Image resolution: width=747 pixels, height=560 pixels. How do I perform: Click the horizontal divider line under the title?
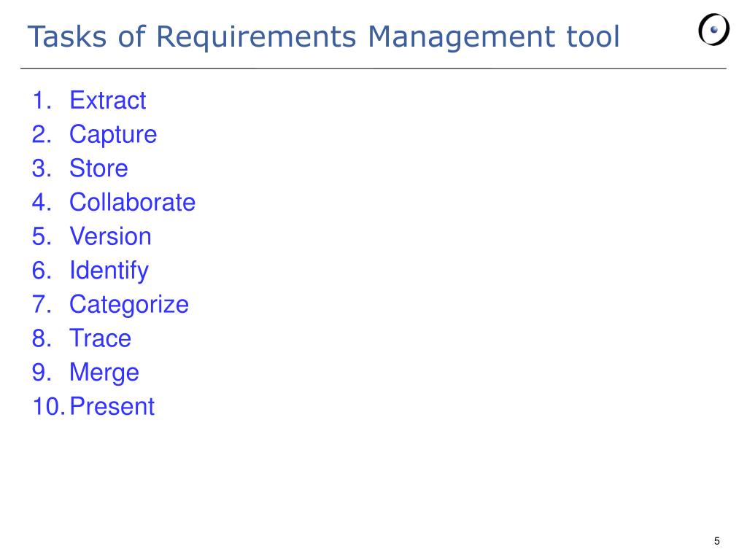[x=373, y=68]
